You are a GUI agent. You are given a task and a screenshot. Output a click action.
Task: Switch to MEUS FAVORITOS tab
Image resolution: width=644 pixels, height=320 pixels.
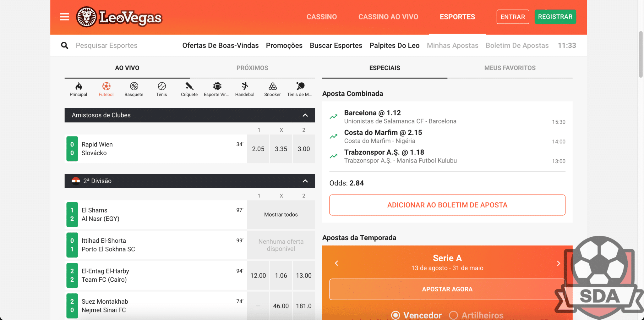tap(510, 68)
